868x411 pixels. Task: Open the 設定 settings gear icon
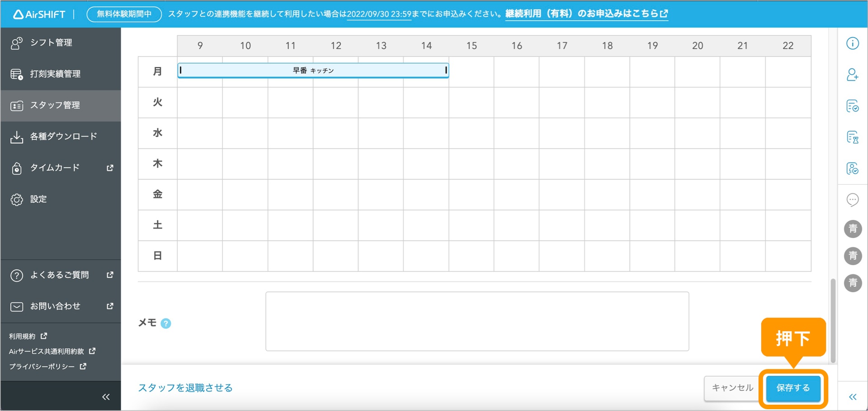pos(17,199)
